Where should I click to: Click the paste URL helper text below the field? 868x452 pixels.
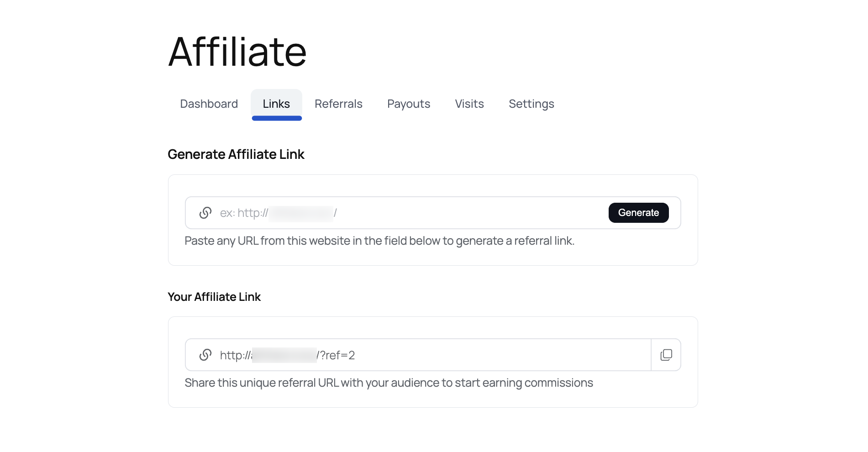pyautogui.click(x=380, y=241)
